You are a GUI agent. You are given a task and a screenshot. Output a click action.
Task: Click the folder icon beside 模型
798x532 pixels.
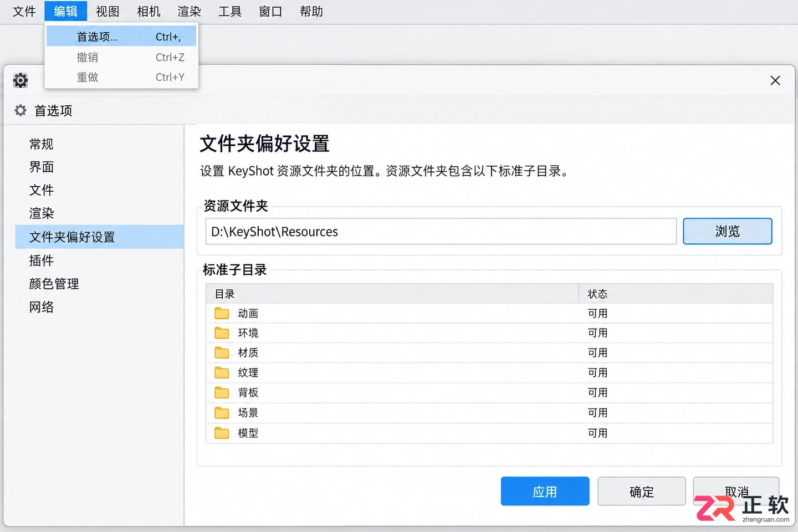pyautogui.click(x=222, y=433)
